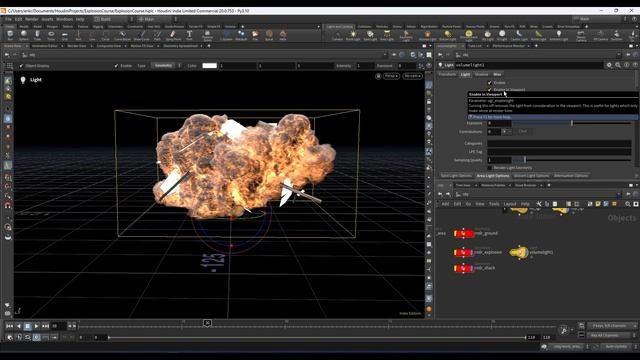Create an Area Light from the shelf
The image size is (640, 360).
tap(387, 36)
